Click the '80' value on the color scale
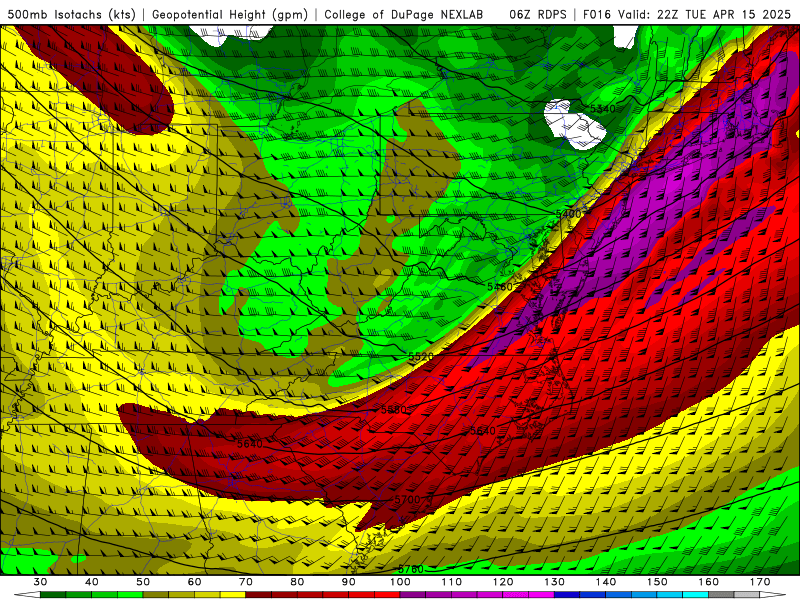Viewport: 800px width, 600px height. (297, 582)
